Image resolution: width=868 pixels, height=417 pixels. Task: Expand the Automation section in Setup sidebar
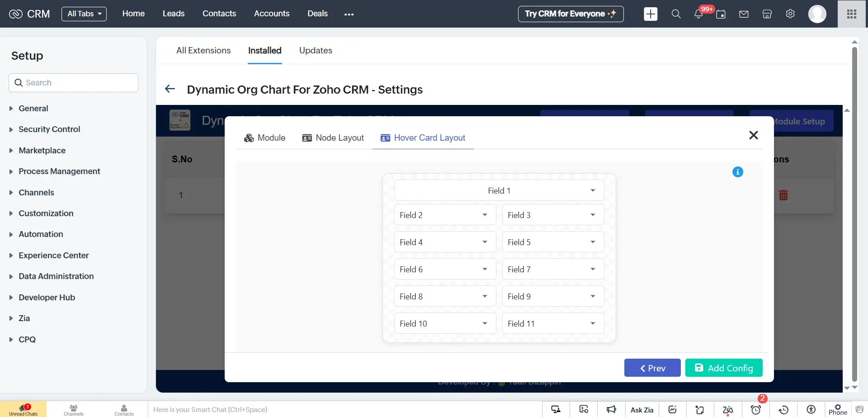[41, 234]
